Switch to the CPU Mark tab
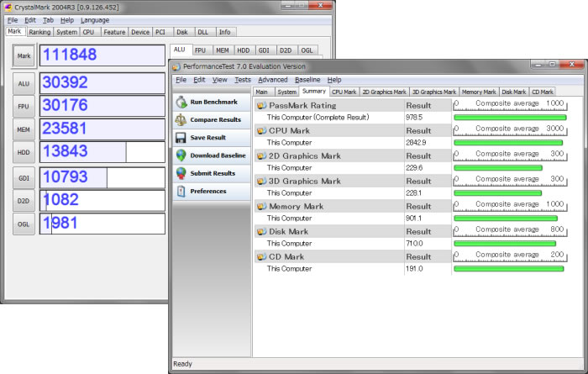This screenshot has height=374, width=588. pyautogui.click(x=344, y=92)
